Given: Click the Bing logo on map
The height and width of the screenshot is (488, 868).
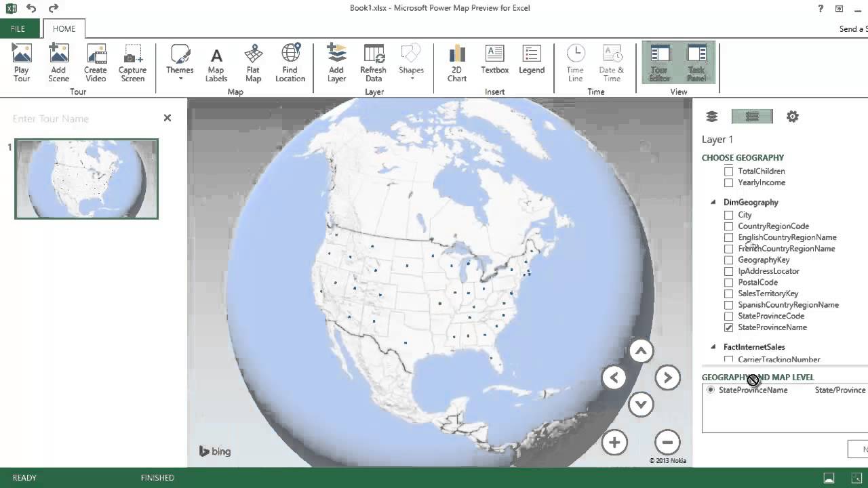Looking at the screenshot, I should point(215,451).
